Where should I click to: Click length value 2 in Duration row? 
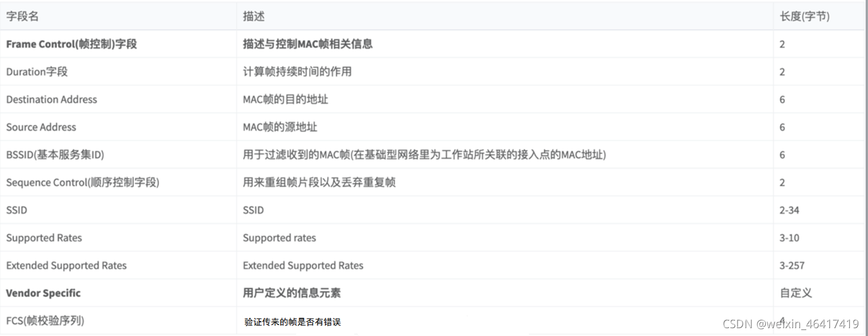pos(783,72)
